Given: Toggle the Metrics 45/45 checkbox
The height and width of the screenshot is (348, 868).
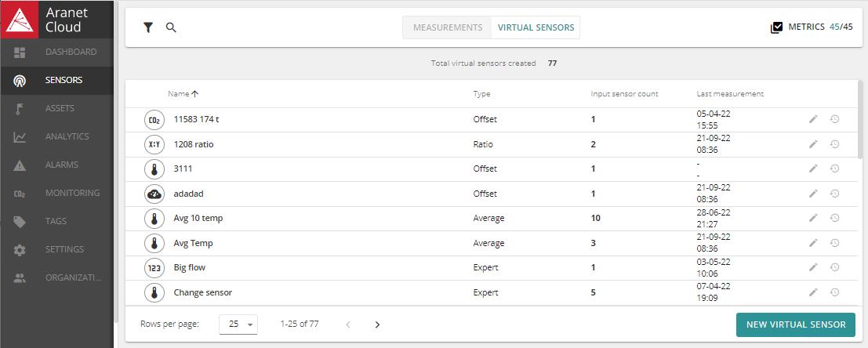Looking at the screenshot, I should pos(776,27).
